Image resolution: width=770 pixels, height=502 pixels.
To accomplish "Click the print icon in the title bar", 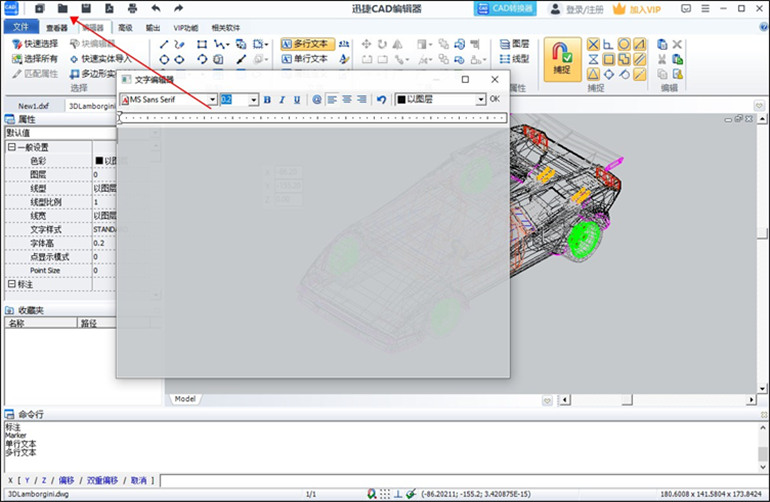I will 133,8.
